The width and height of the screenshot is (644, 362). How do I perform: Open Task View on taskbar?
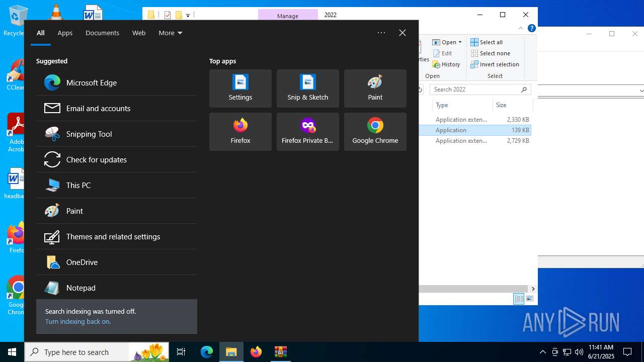point(181,352)
